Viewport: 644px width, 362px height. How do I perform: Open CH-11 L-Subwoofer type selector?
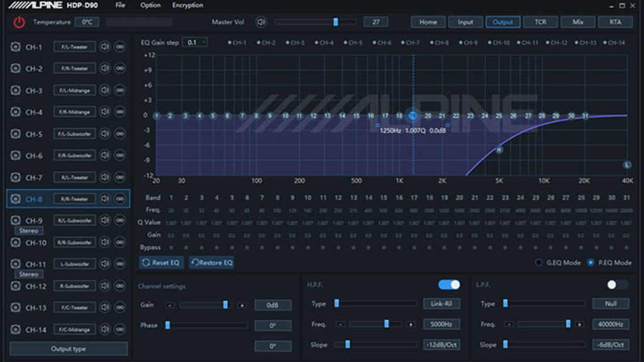coord(74,264)
